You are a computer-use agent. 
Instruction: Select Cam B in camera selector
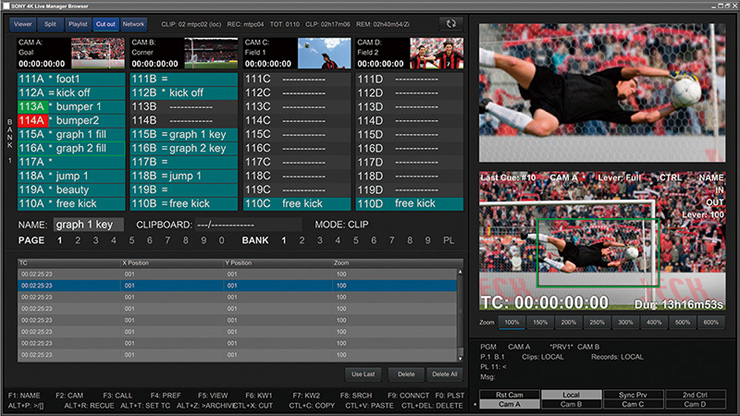point(571,404)
